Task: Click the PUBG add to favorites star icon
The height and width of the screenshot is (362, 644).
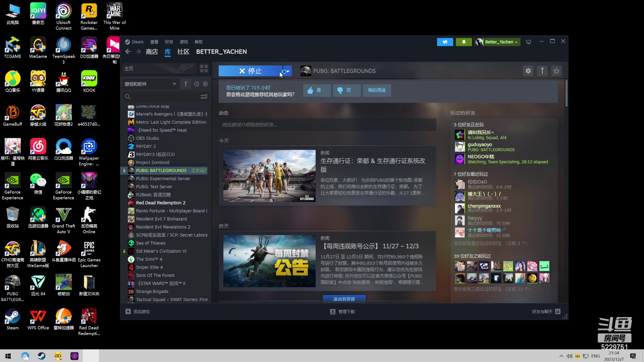Action: 556,71
